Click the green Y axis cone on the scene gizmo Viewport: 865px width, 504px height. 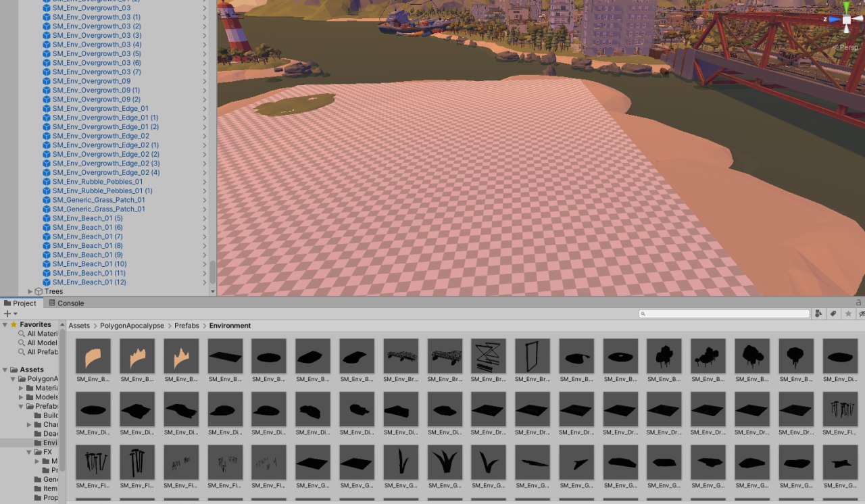[x=846, y=7]
